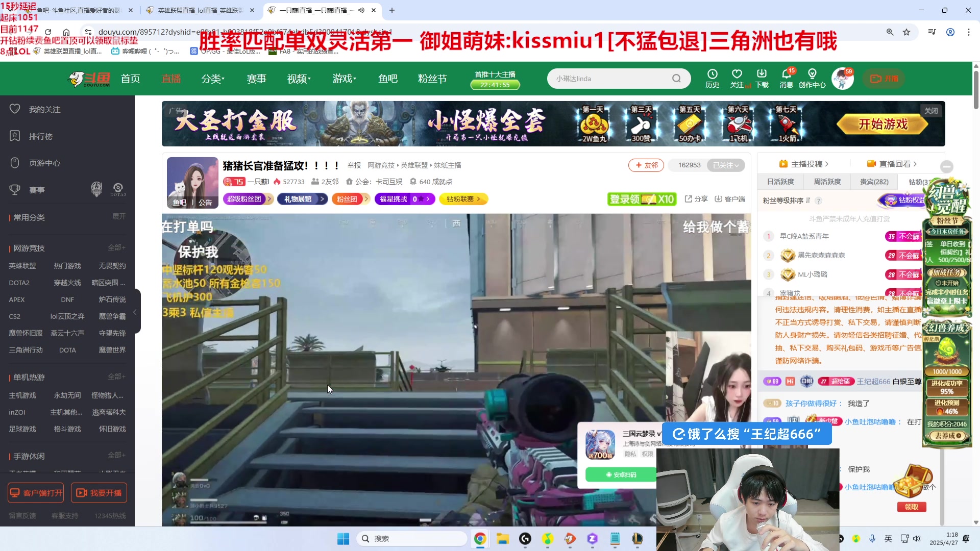
Task: Switch to 日活跃度 tab
Action: tap(780, 182)
